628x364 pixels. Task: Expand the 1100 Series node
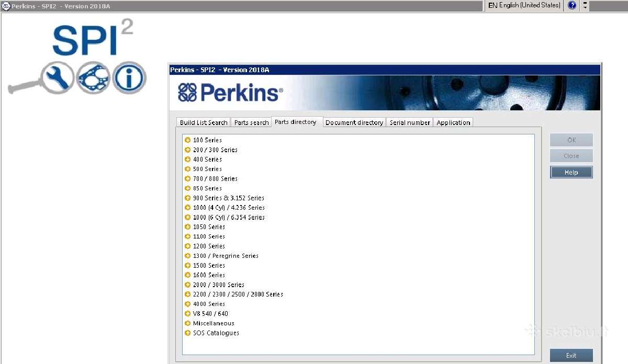coord(188,236)
